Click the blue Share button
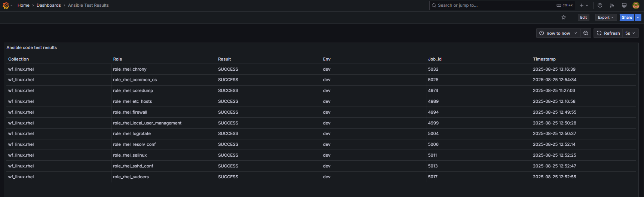Viewport: 644px width, 197px height. pos(627,18)
